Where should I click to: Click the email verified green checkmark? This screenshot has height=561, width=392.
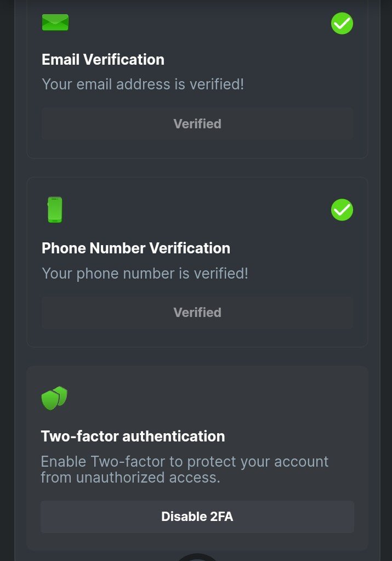coord(342,24)
